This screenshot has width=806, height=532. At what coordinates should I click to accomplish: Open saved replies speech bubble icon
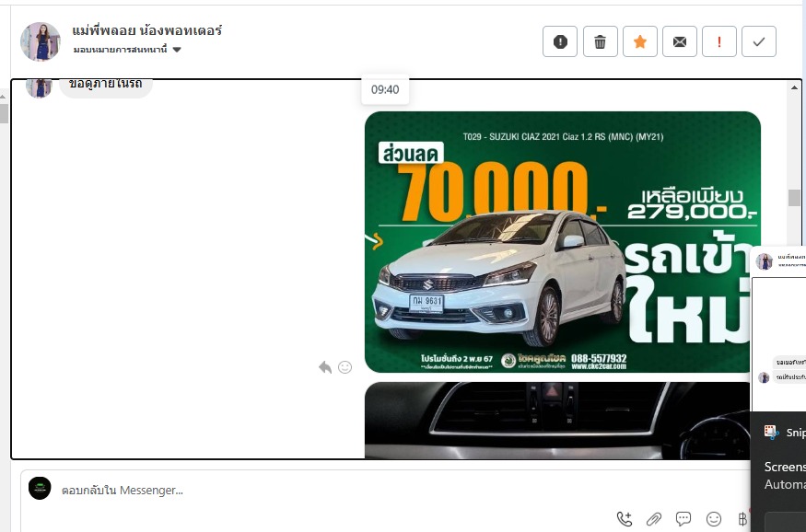point(683,519)
